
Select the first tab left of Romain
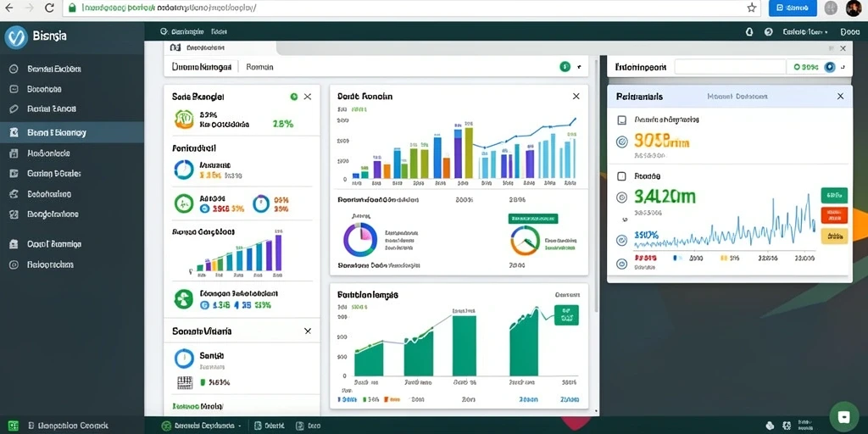point(202,67)
